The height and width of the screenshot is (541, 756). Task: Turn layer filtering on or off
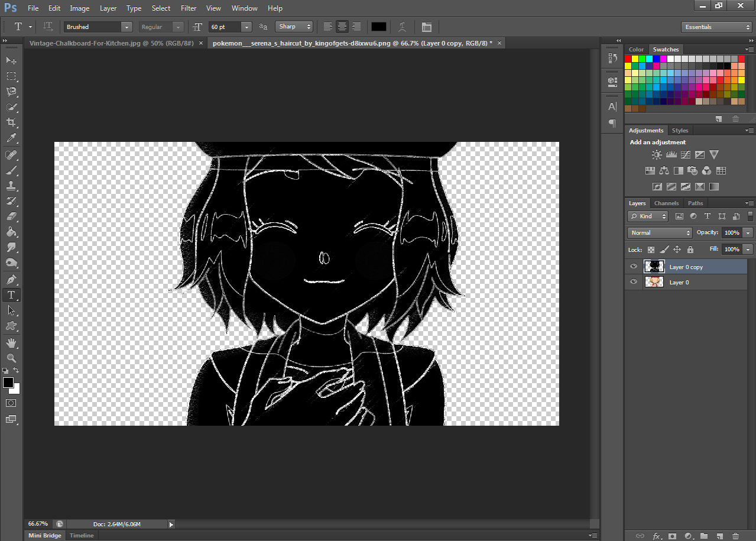coord(751,216)
